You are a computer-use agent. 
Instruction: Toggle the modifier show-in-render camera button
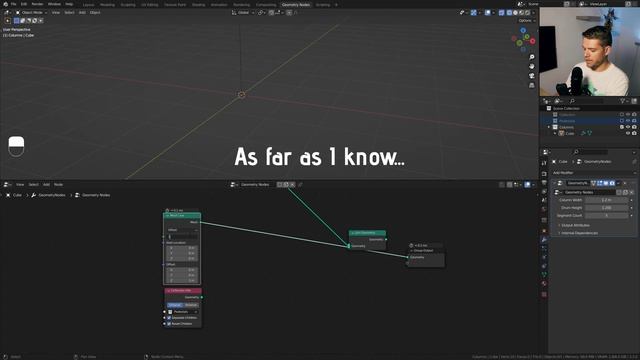tap(612, 183)
